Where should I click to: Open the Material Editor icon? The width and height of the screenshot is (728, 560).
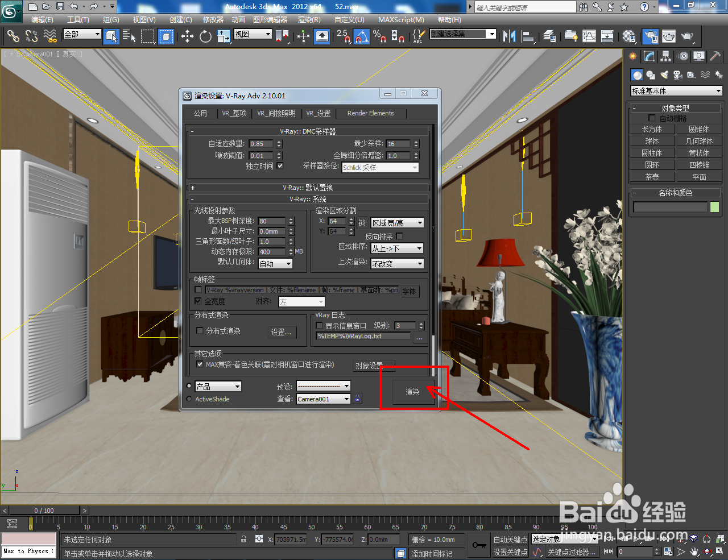[629, 36]
